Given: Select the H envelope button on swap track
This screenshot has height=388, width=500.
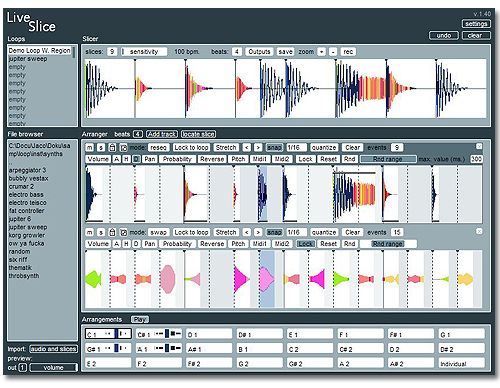Looking at the screenshot, I should coord(126,244).
